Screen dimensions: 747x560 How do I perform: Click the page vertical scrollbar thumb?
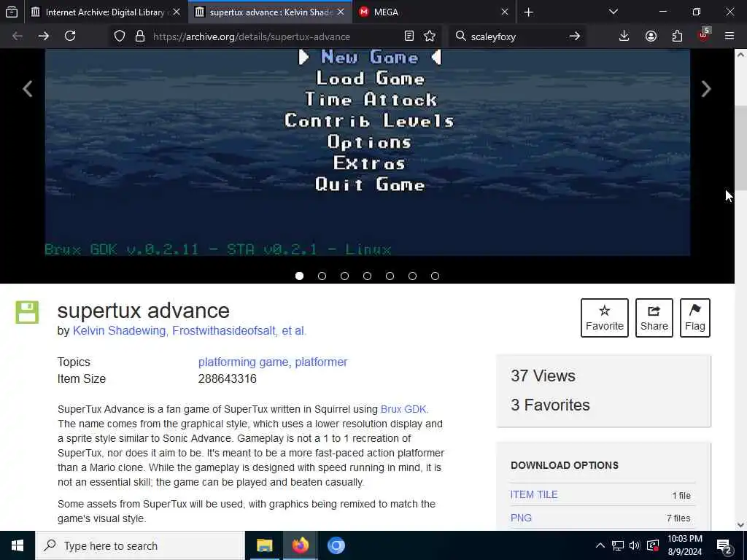[x=741, y=147]
